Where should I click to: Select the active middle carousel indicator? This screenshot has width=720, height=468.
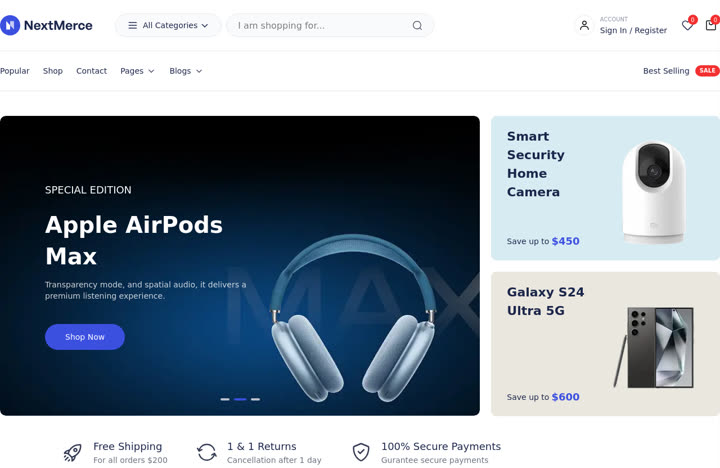240,399
